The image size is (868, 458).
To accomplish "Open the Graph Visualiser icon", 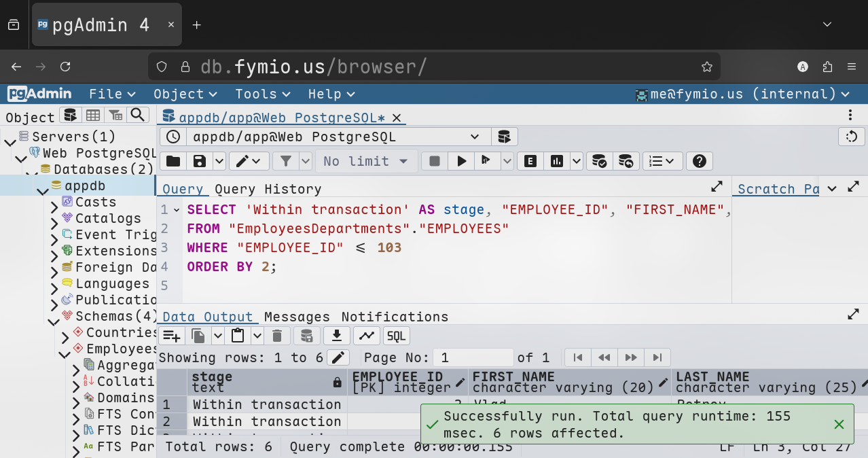I will [x=366, y=336].
